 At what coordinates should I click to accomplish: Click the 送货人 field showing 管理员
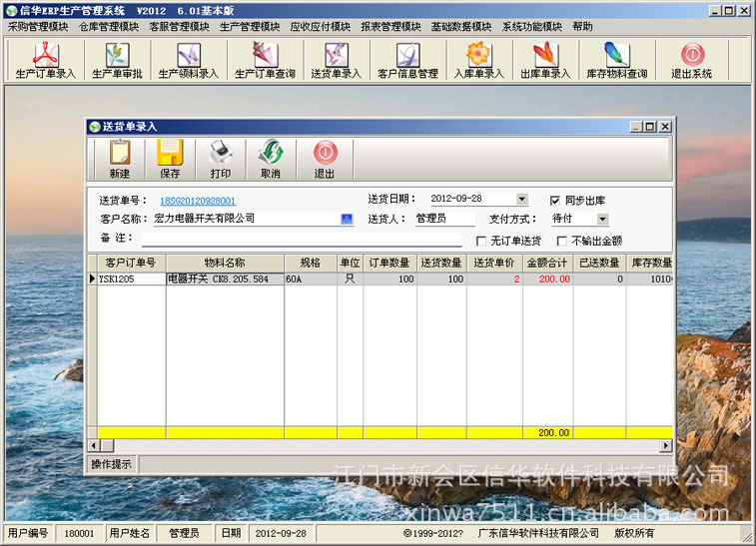coord(445,219)
